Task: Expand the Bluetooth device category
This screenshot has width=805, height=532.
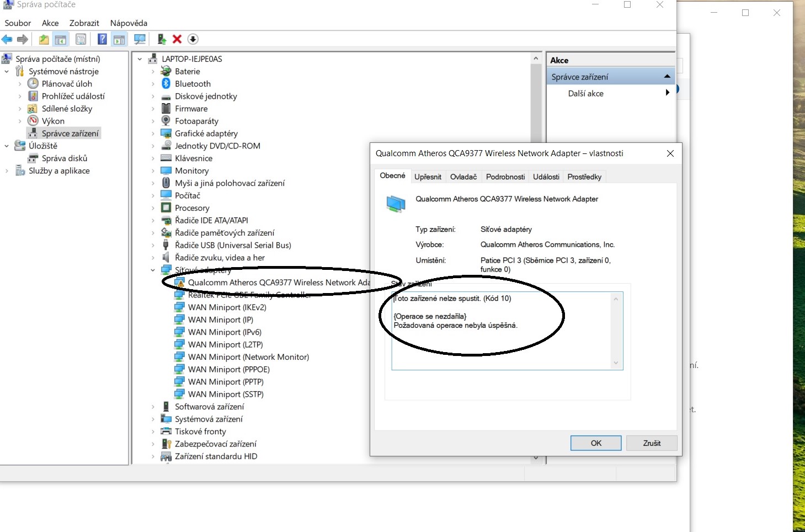Action: [x=153, y=84]
